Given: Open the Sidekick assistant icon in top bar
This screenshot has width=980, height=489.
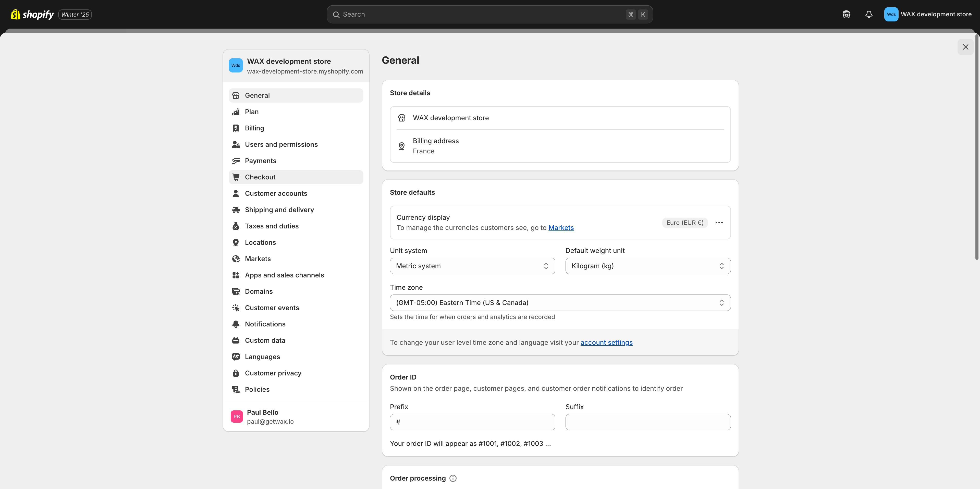Looking at the screenshot, I should (846, 15).
